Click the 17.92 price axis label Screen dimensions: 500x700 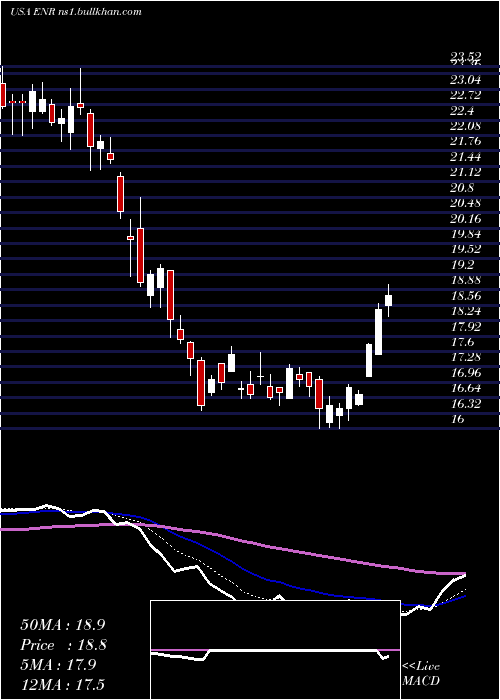click(466, 326)
